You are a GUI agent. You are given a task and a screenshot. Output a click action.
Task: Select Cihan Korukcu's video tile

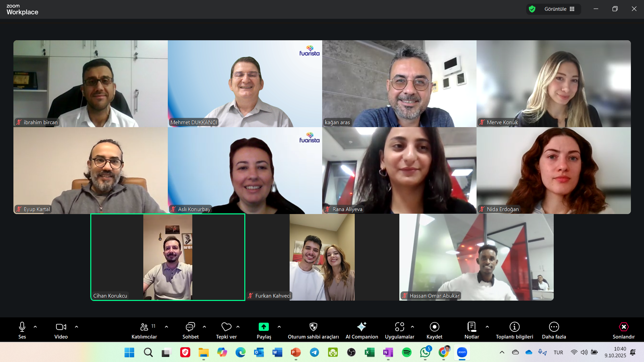coord(168,257)
